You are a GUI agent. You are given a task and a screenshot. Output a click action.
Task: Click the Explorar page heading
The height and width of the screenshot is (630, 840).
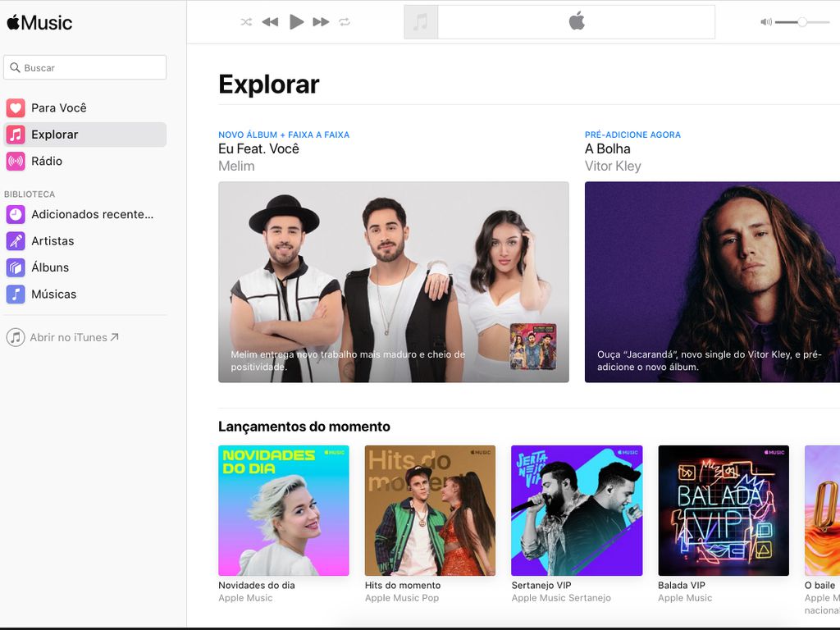269,84
